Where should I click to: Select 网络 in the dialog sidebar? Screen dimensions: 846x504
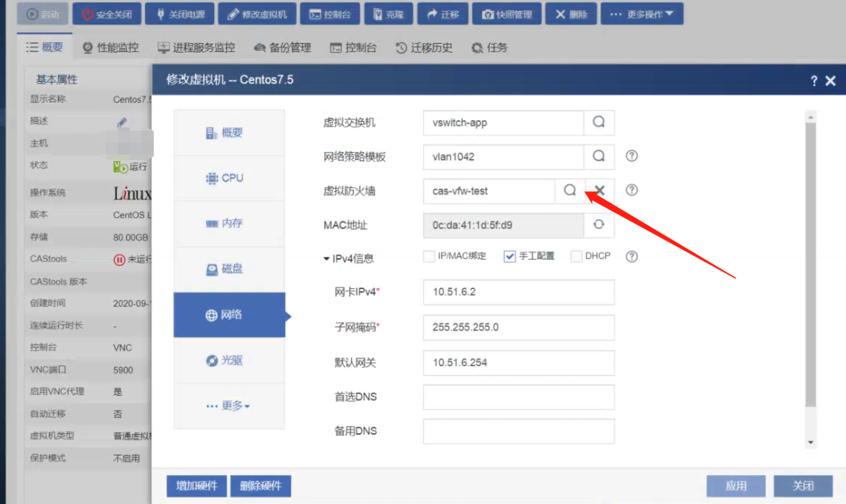229,315
